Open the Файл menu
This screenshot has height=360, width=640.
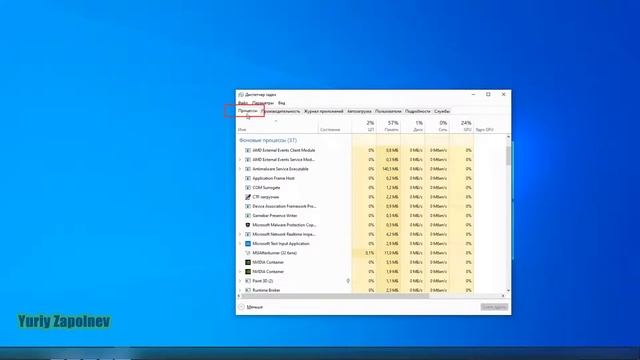click(243, 103)
